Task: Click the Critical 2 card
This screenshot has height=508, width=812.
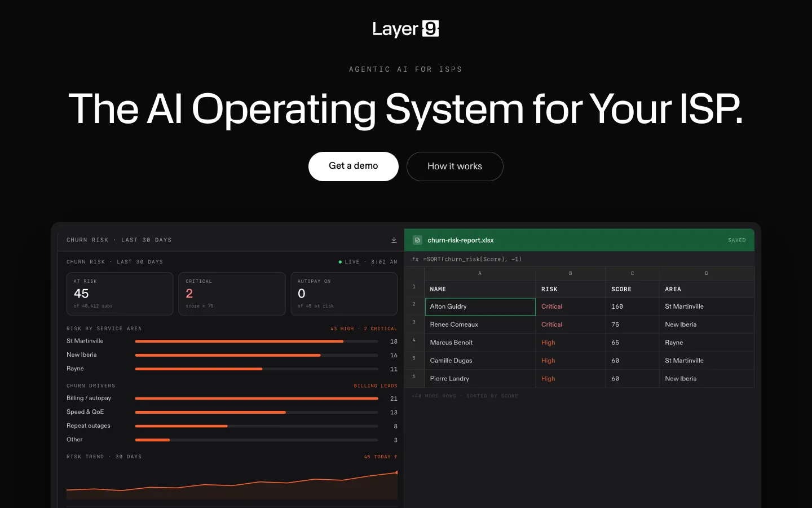Action: tap(232, 294)
